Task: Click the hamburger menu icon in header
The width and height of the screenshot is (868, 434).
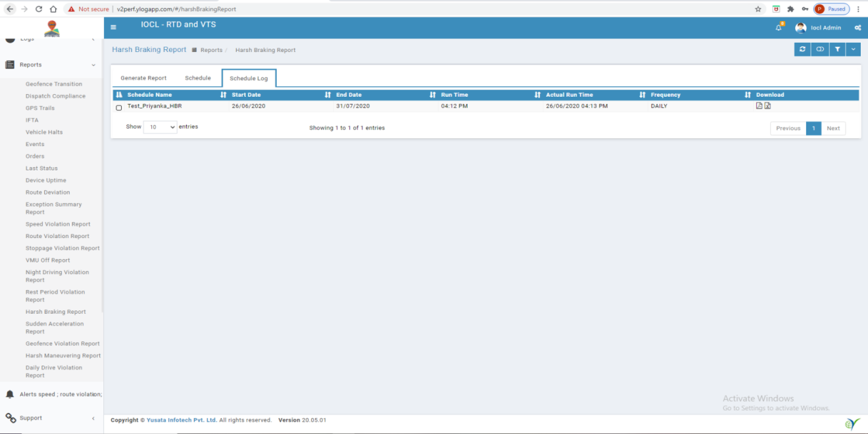Action: pos(113,27)
